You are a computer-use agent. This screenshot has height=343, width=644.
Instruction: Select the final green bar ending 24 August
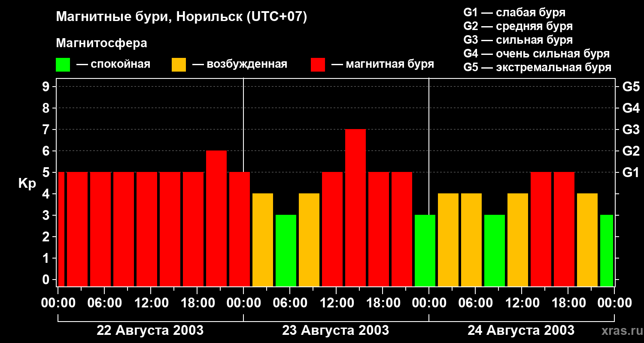point(607,250)
